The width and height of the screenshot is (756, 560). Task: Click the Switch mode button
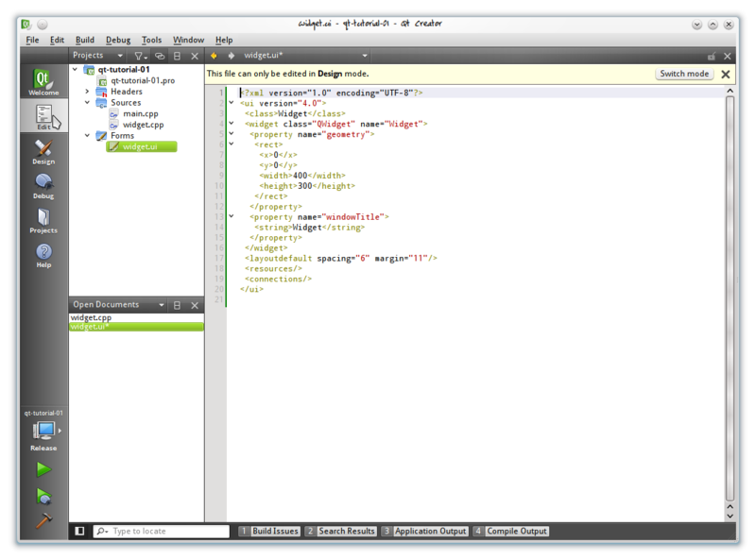684,74
